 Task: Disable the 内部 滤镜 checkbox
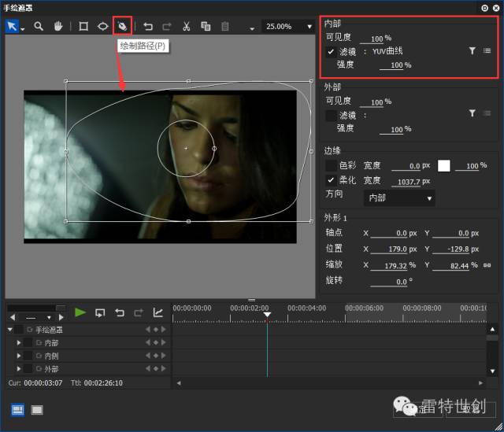[x=331, y=51]
